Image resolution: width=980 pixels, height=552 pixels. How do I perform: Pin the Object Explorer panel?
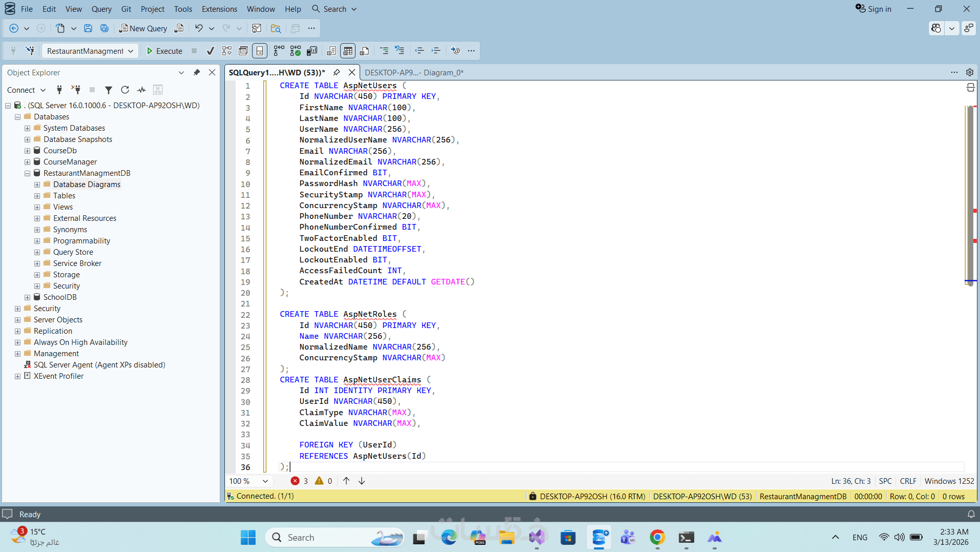[197, 73]
